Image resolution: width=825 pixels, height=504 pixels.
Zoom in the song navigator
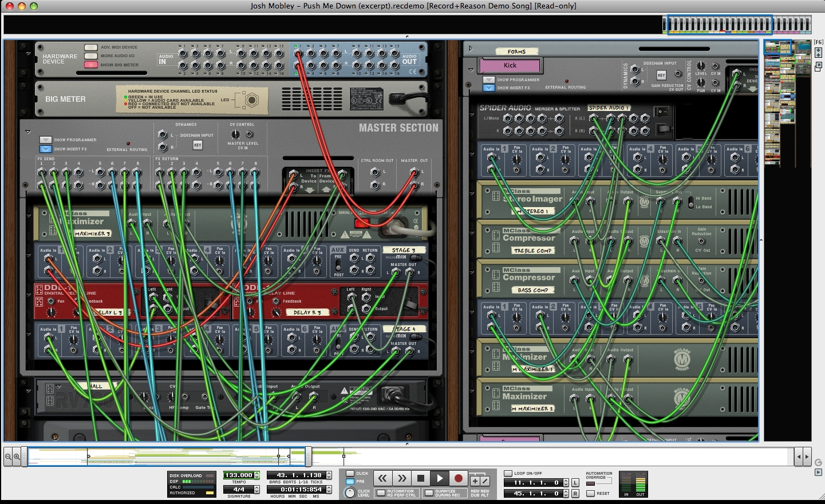coord(17,457)
